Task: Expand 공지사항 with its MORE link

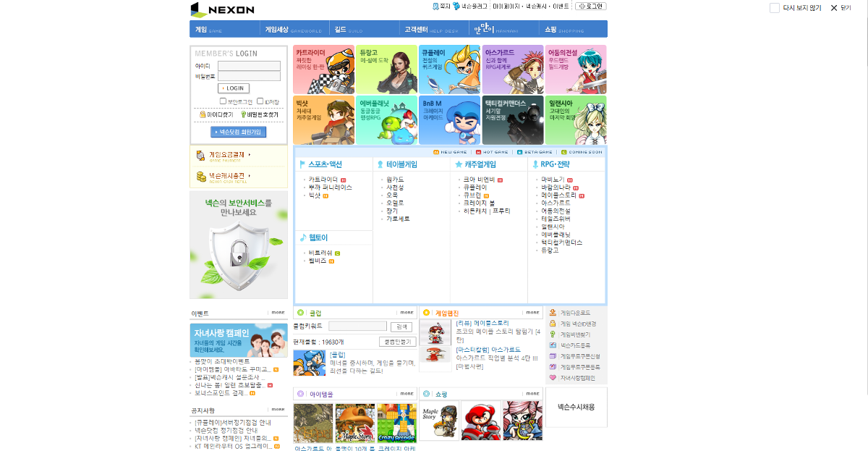Action: click(x=278, y=409)
